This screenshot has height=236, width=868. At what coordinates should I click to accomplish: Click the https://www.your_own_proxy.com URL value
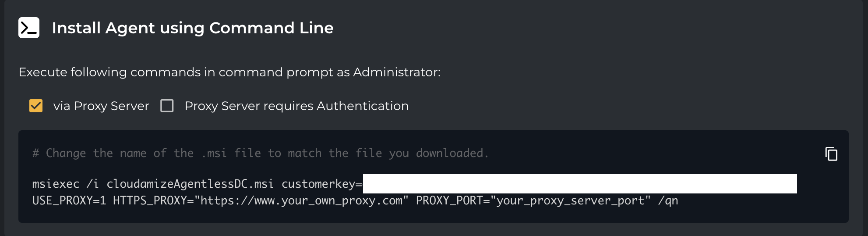pyautogui.click(x=301, y=200)
